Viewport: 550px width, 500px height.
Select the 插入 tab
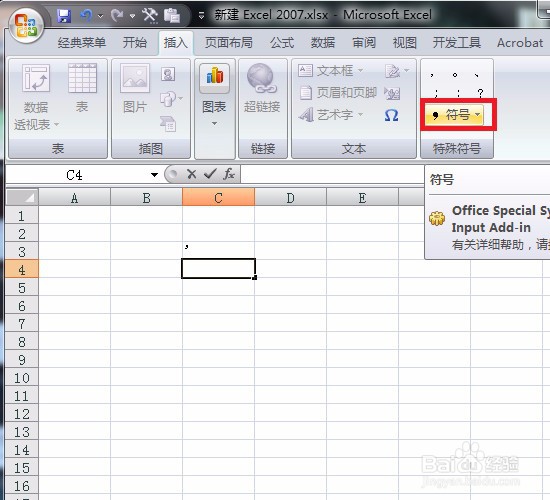tap(176, 42)
